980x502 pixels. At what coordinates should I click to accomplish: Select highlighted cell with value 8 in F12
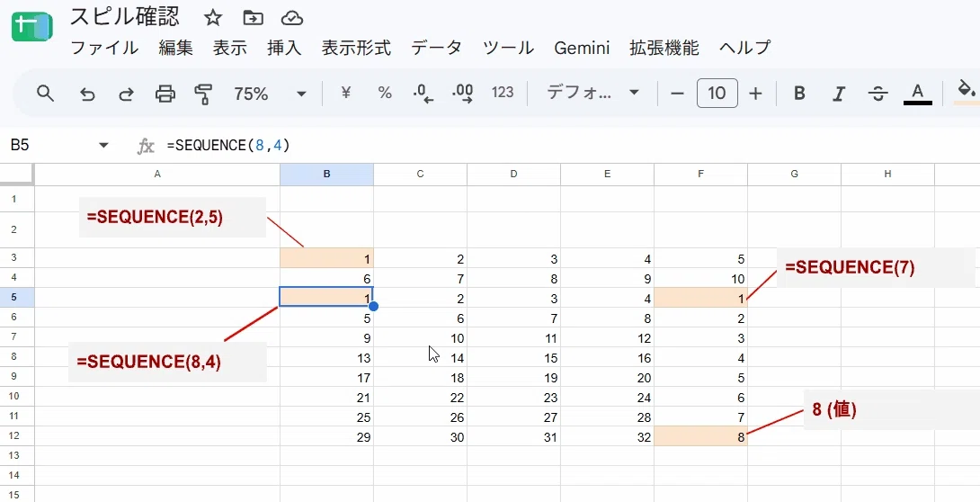700,436
